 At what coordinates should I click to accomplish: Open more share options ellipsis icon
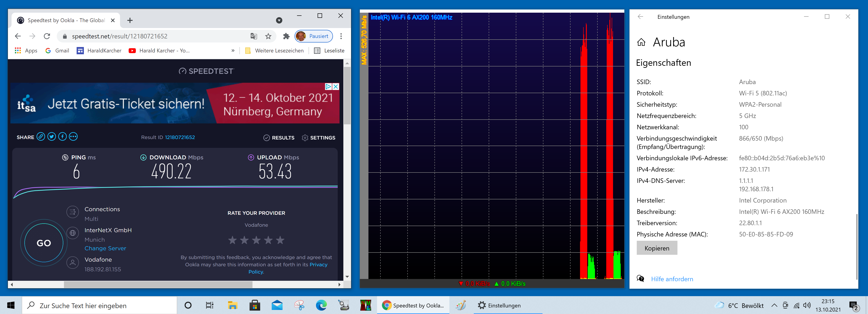tap(73, 137)
